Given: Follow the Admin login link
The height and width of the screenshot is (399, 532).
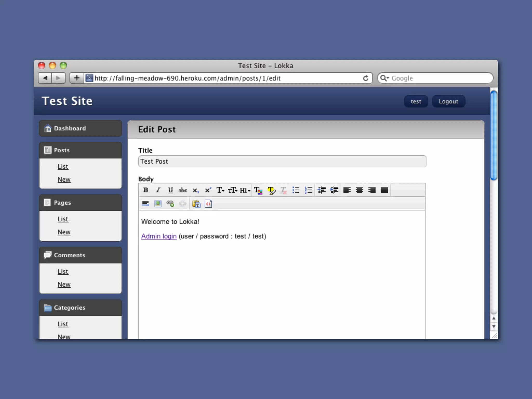Looking at the screenshot, I should tap(159, 236).
